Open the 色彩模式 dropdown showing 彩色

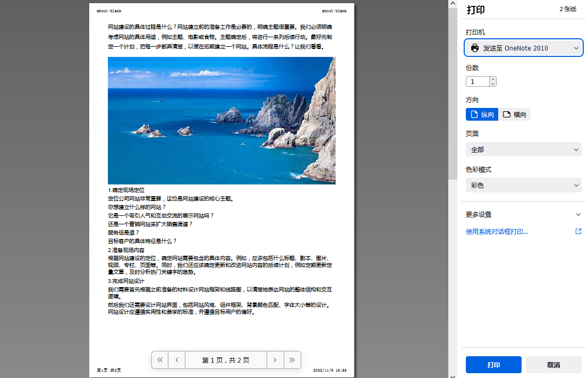click(524, 186)
